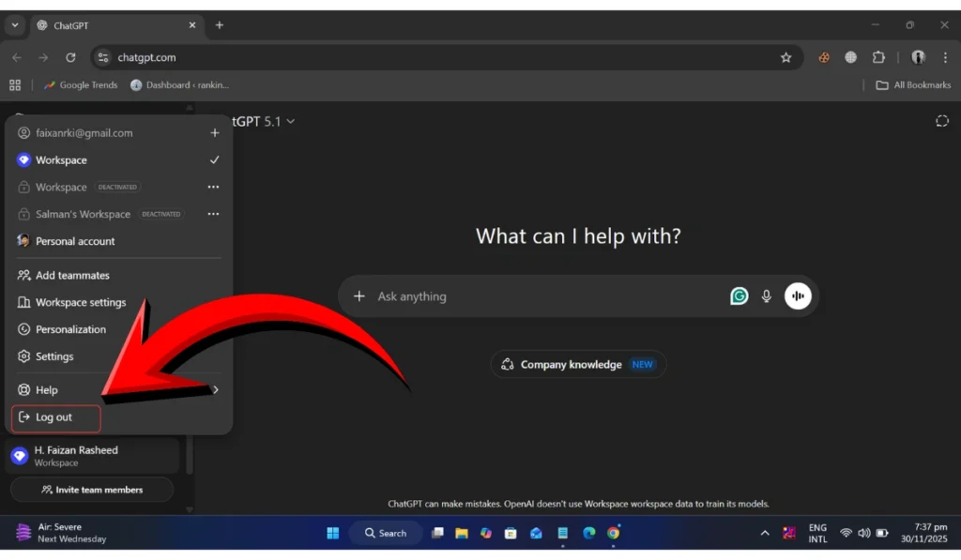
Task: Bookmark the page with the star icon
Action: click(786, 57)
